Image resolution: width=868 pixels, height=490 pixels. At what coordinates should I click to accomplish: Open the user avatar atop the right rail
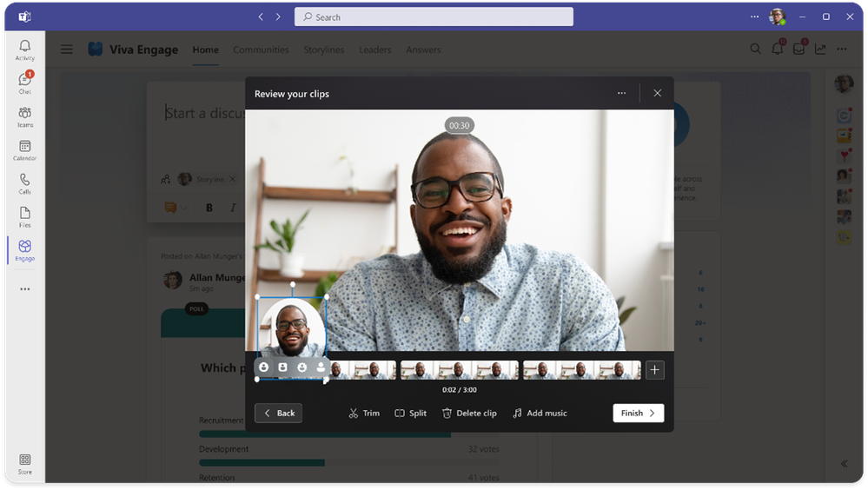[x=845, y=83]
